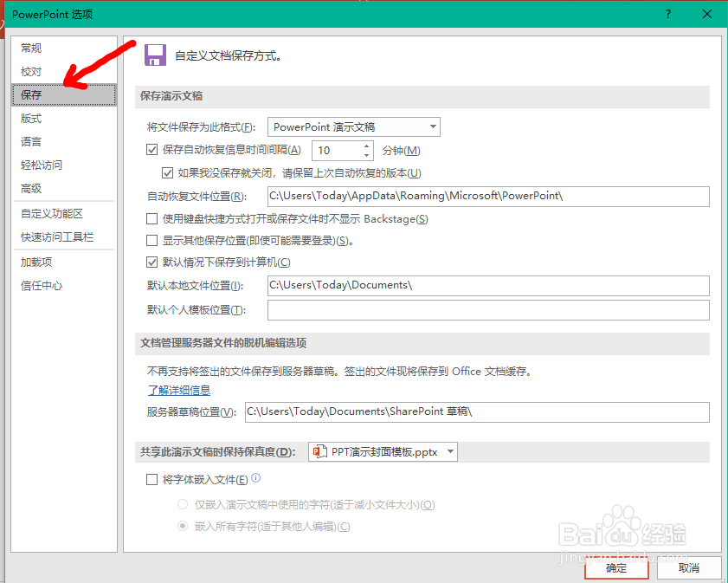Click the save disk icon in the header
The height and width of the screenshot is (583, 728).
(x=156, y=55)
